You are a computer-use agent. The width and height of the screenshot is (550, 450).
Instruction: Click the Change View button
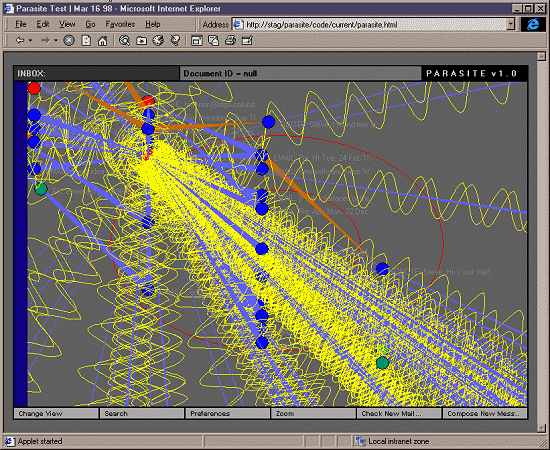[56, 414]
